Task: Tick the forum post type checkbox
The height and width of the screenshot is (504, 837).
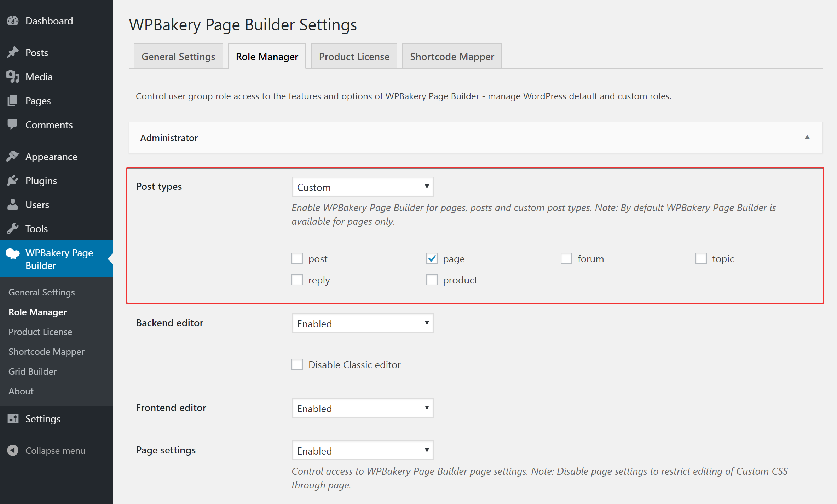Action: (566, 259)
